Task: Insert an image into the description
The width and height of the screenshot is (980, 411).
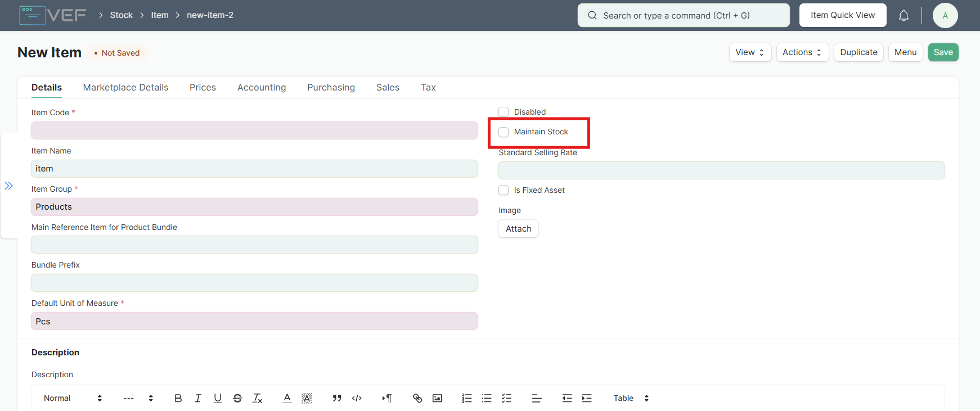Action: click(437, 398)
